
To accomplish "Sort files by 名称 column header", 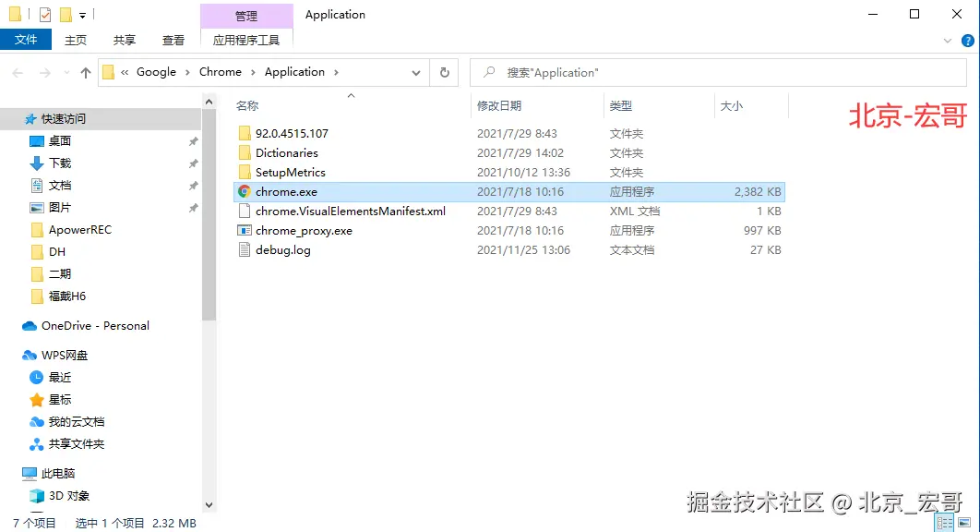I will 247,106.
